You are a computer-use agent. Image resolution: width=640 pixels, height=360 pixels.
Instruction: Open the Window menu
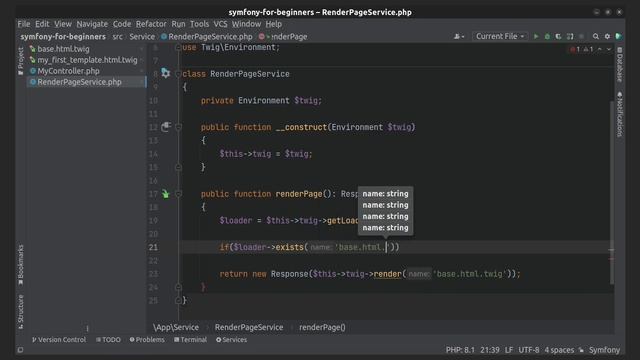click(247, 24)
